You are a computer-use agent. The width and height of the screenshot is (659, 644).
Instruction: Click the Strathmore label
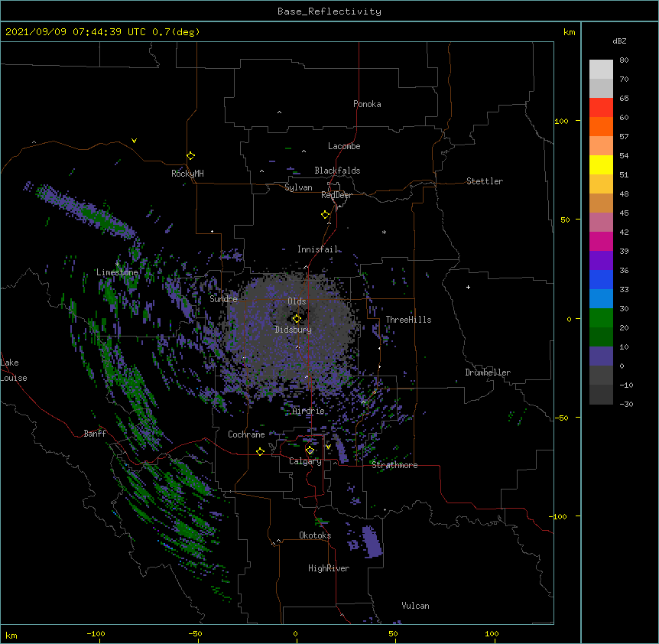[x=394, y=465]
